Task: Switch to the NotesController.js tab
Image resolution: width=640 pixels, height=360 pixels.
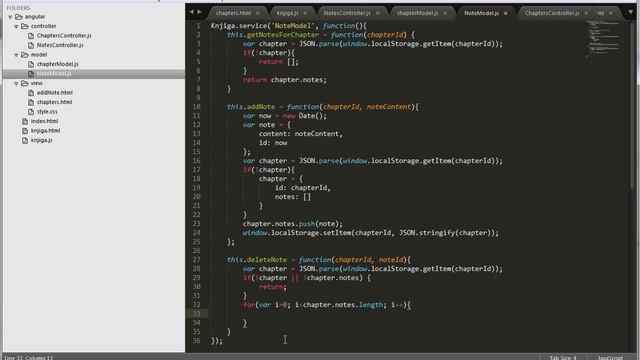Action: [x=347, y=13]
